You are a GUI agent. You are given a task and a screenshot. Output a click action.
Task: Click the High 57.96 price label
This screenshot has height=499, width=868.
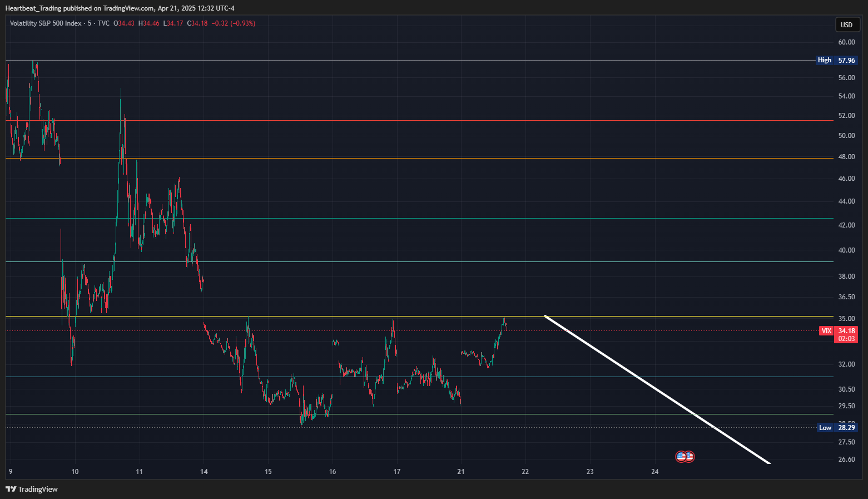coord(837,60)
